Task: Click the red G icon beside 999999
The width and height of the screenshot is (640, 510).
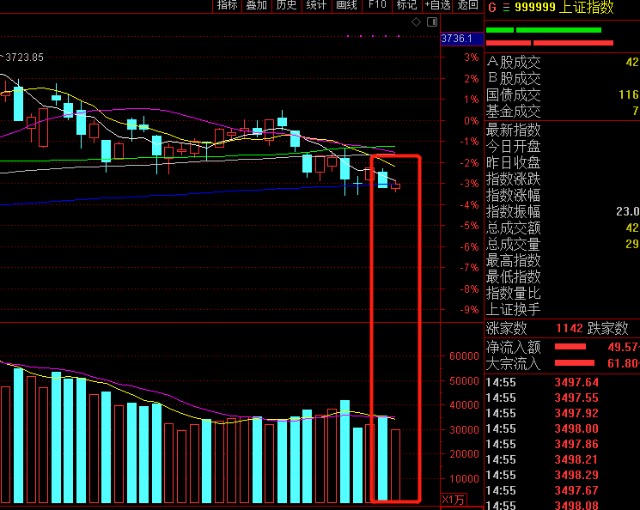Action: [x=492, y=7]
